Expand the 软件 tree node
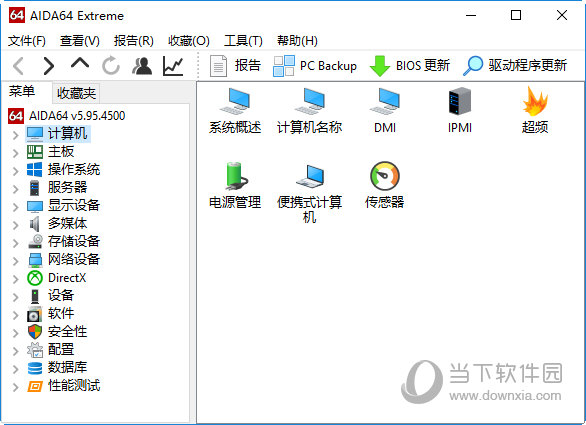The image size is (586, 425). pos(15,315)
